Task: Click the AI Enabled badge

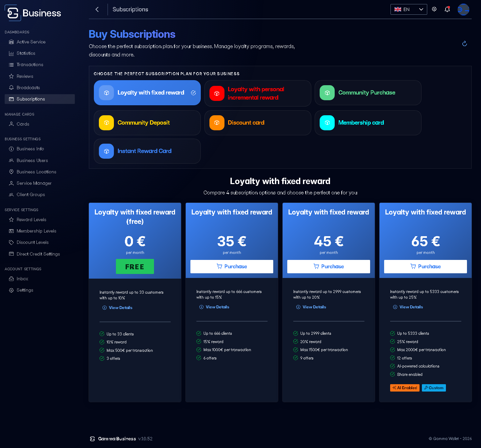Action: 405,388
